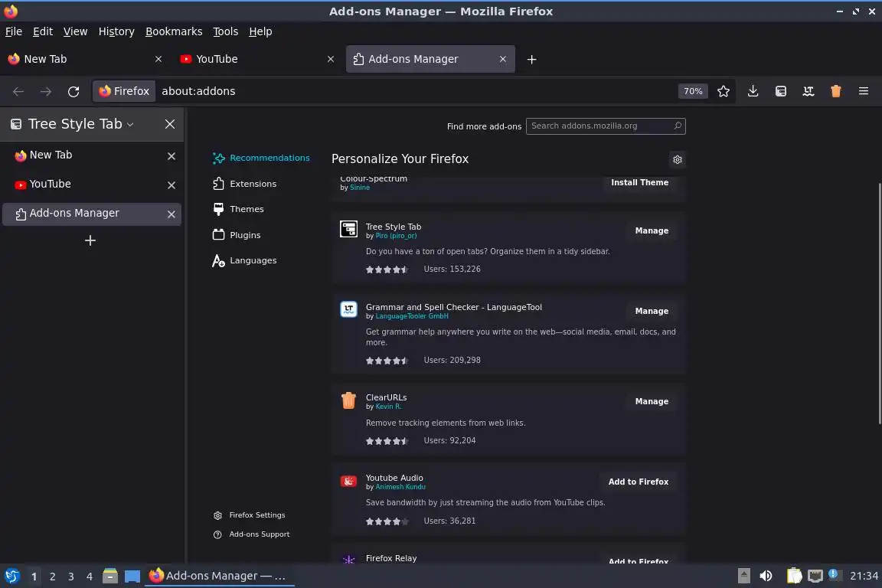This screenshot has height=588, width=882.
Task: Go back with the back arrow
Action: [18, 91]
